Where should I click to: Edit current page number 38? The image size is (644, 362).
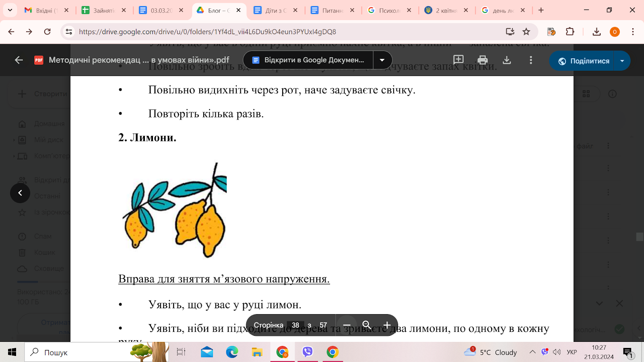click(x=295, y=325)
